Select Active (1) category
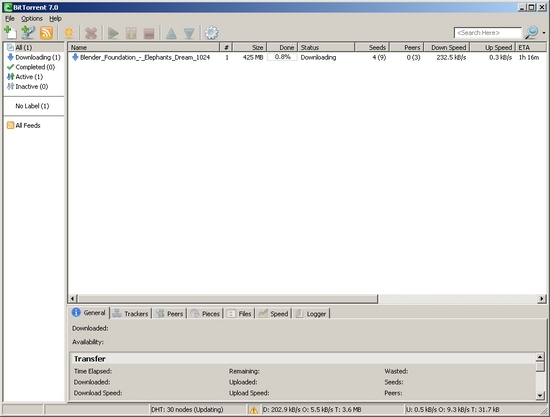Image resolution: width=550 pixels, height=417 pixels. (25, 77)
